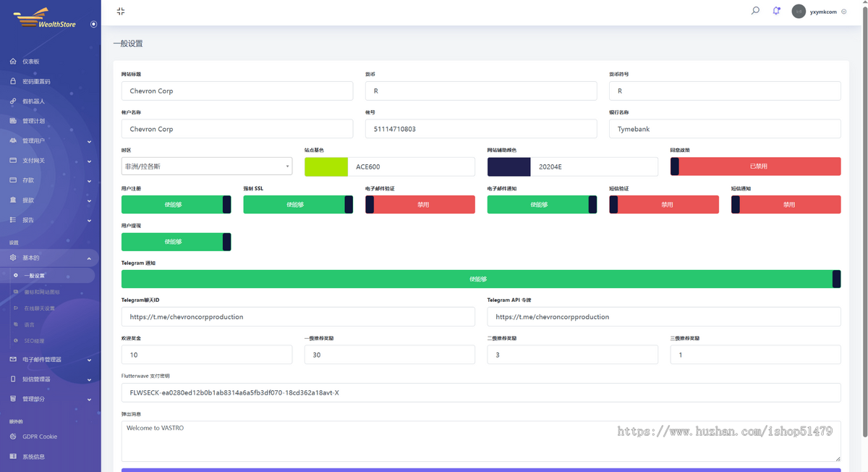Image resolution: width=868 pixels, height=472 pixels.
Task: Toggle the 短信验证 switch
Action: [x=664, y=205]
